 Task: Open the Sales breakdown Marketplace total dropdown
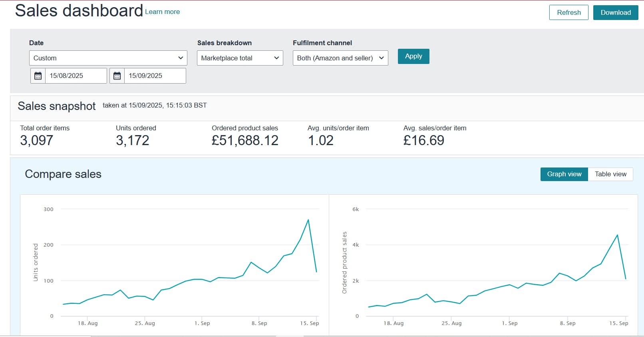[x=240, y=58]
